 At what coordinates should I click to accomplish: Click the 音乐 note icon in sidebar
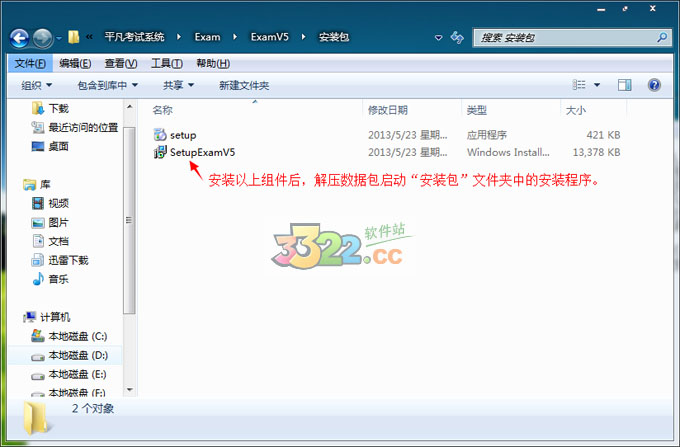[x=38, y=279]
